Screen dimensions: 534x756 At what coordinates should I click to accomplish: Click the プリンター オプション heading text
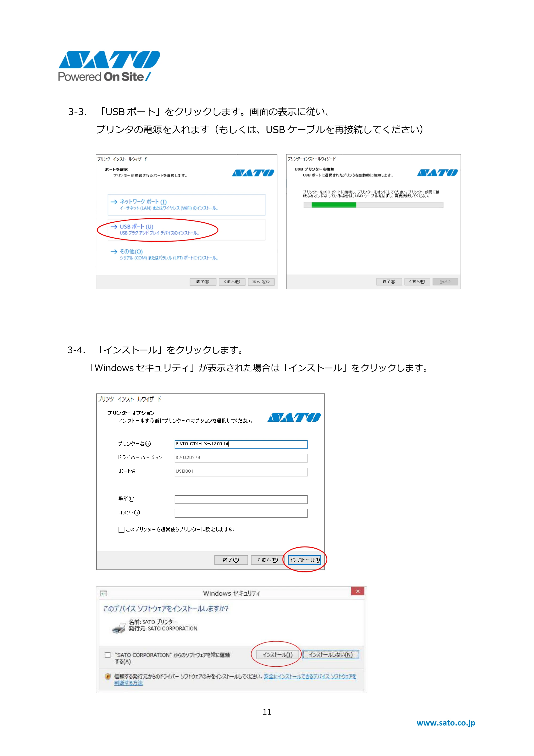pyautogui.click(x=131, y=413)
